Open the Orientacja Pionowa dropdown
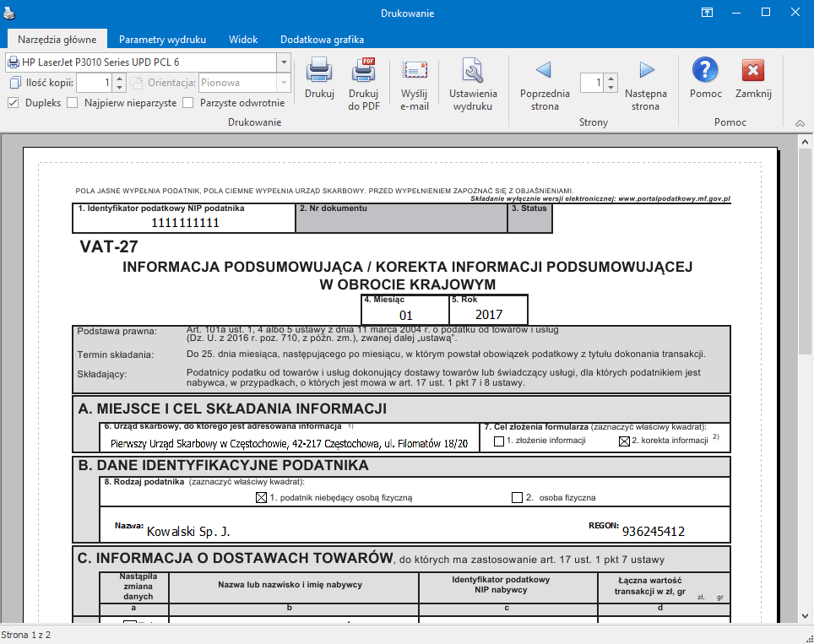The width and height of the screenshot is (814, 644). click(x=283, y=83)
